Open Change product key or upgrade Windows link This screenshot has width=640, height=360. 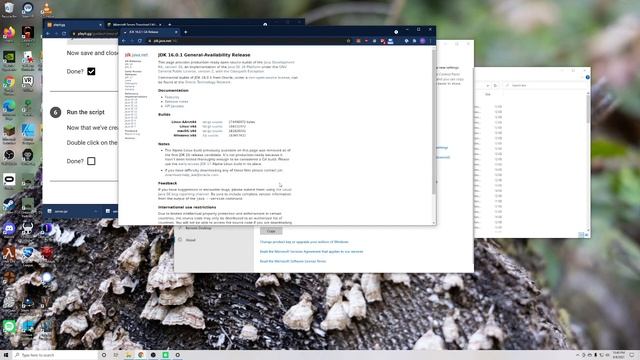tap(304, 242)
